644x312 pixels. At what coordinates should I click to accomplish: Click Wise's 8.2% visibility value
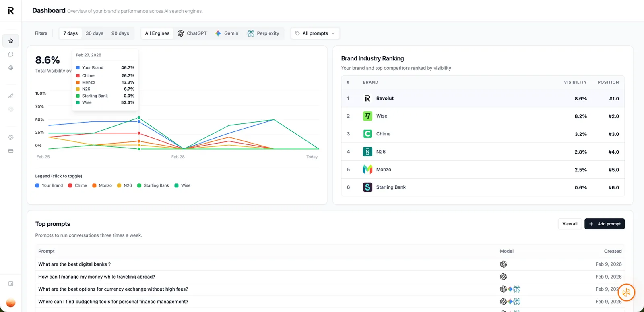(580, 116)
